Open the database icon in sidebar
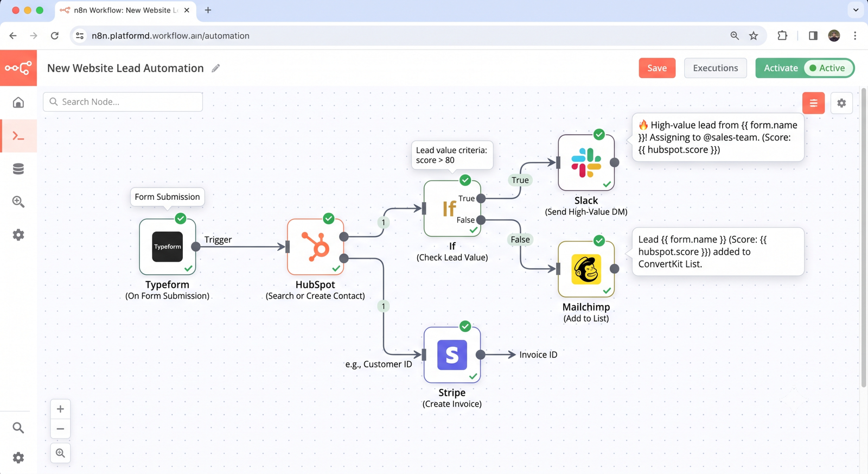Screen dimensions: 868x474 (18, 169)
